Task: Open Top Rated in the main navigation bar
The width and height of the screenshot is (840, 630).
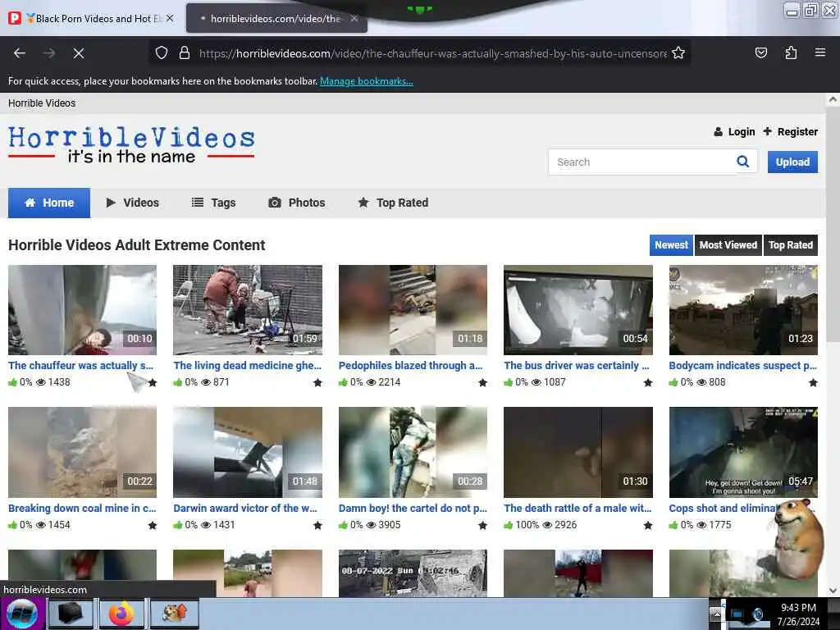Action: [393, 203]
